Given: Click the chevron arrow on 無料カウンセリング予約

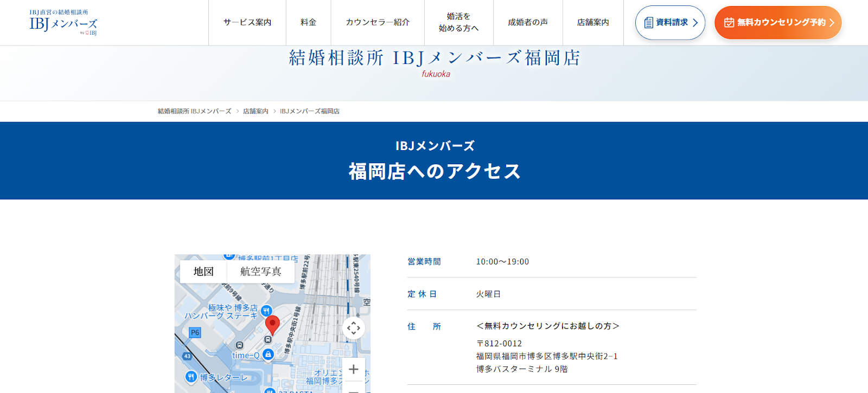Looking at the screenshot, I should click(832, 23).
